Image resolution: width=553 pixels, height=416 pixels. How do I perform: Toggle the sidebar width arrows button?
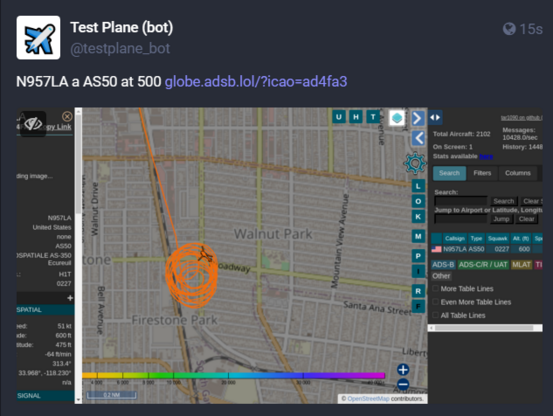(435, 117)
